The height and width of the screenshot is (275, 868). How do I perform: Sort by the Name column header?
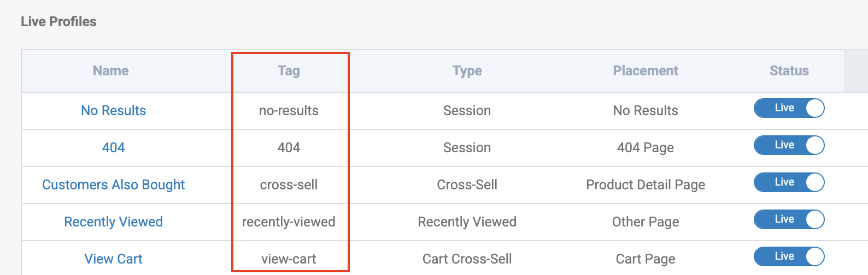(x=110, y=71)
